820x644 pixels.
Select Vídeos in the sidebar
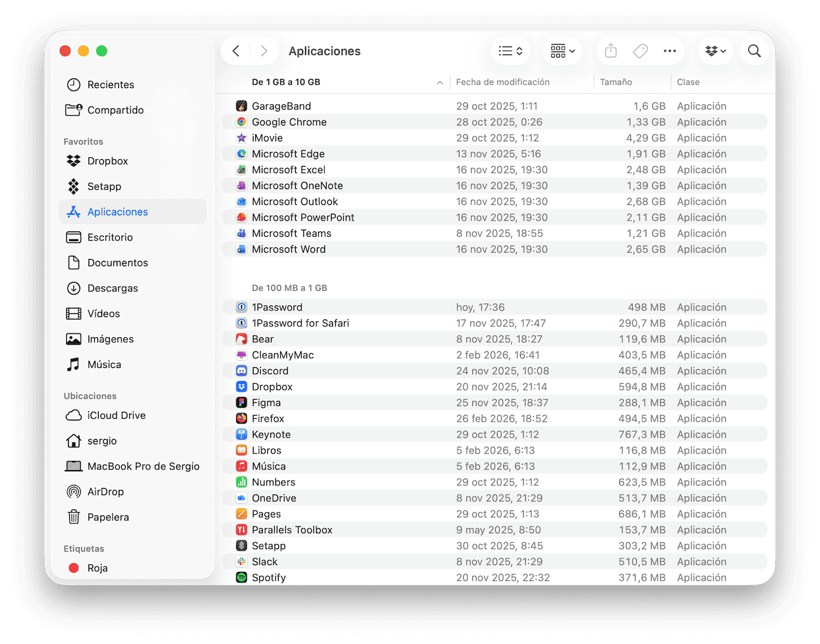(x=132, y=314)
